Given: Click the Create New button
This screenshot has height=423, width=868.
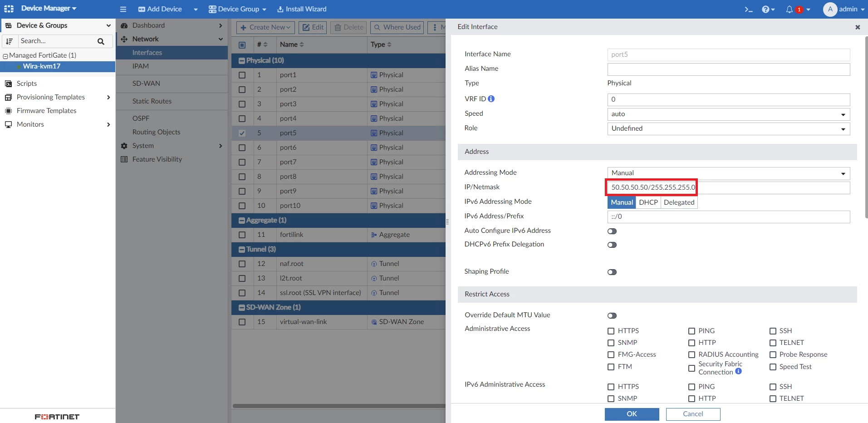Looking at the screenshot, I should coord(265,27).
